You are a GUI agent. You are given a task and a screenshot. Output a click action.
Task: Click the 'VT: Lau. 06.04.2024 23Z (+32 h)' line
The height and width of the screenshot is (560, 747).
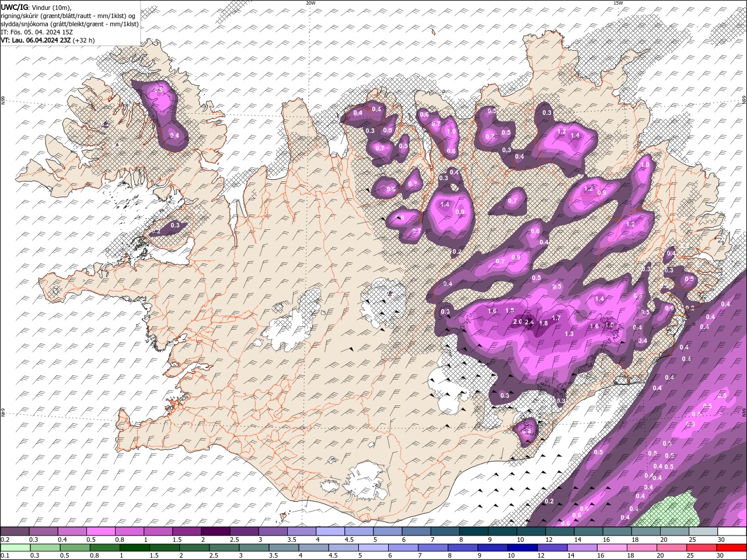click(x=48, y=40)
